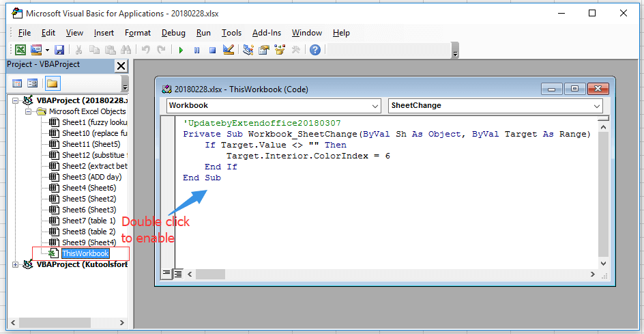Launch the Object Browser from the toolbar

click(x=280, y=50)
